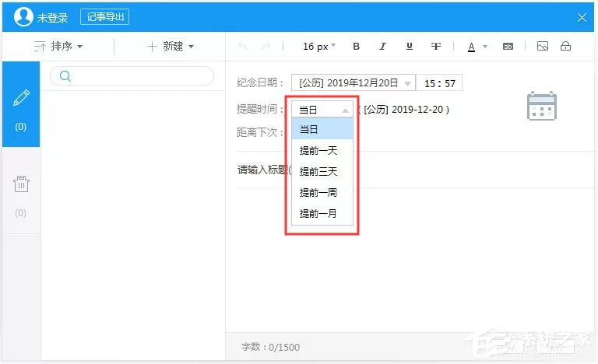
Task: Toggle italic text formatting
Action: [x=382, y=46]
